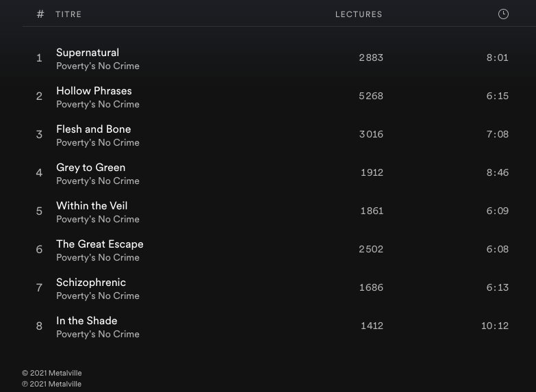Click the 5268 play count for Hollow Phrases
Viewport: 536px width, 392px height.
pos(371,96)
